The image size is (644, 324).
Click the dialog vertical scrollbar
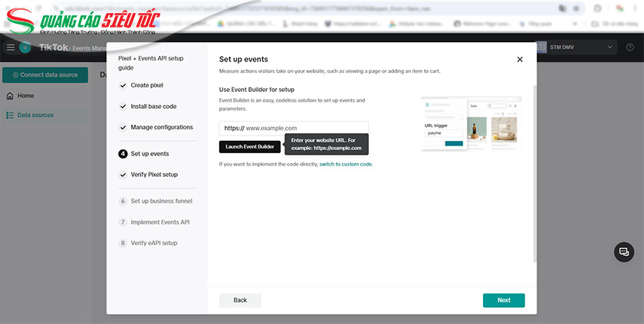click(x=534, y=173)
